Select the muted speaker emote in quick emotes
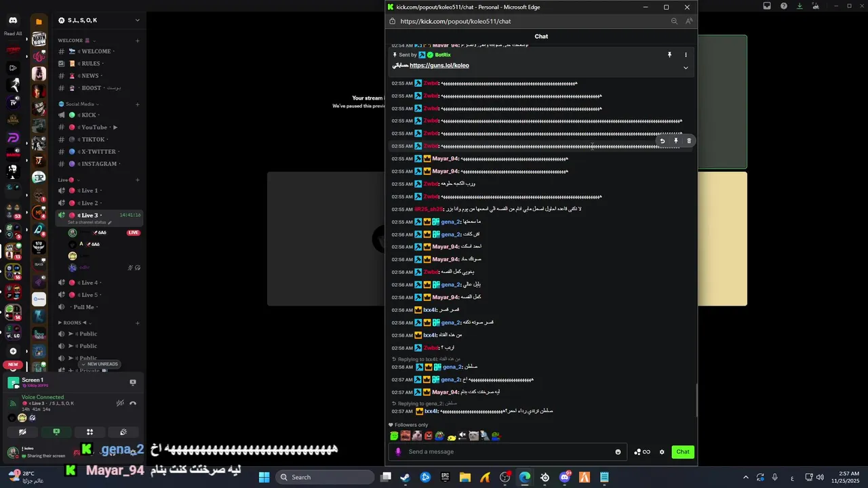868x488 pixels. (462, 436)
